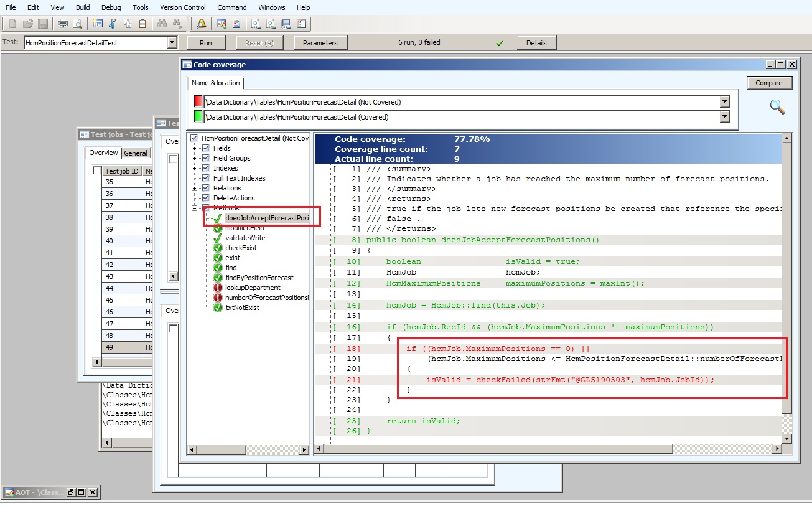Expand the Field Groups tree node
Image resolution: width=812 pixels, height=531 pixels.
pyautogui.click(x=195, y=158)
